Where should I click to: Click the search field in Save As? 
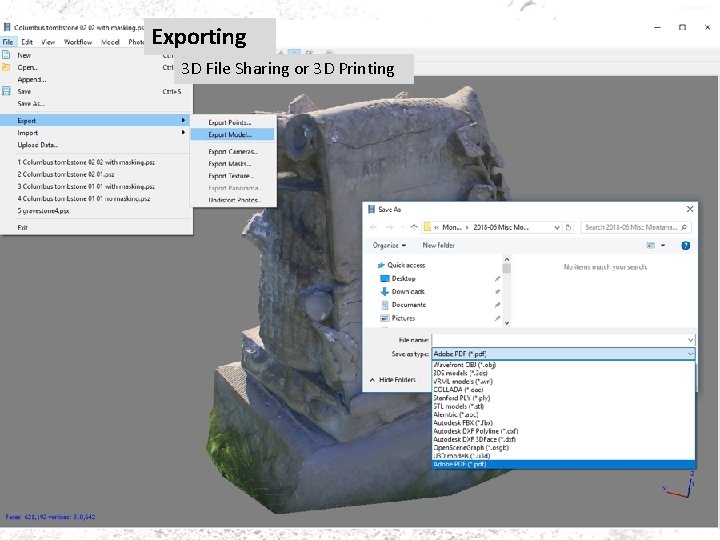point(636,227)
